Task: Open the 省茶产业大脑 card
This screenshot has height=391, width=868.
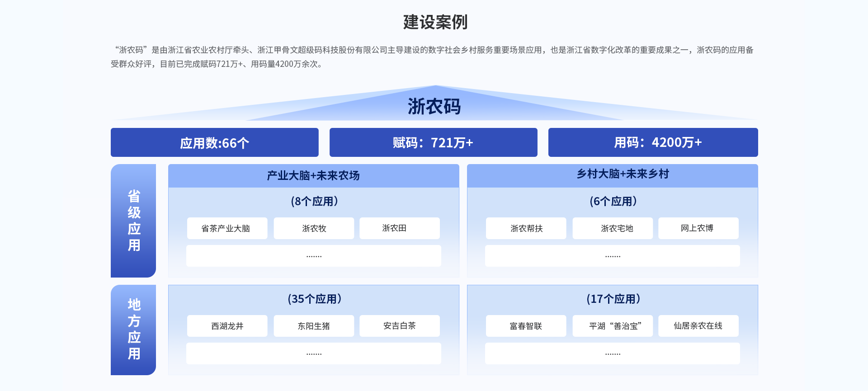Action: [x=227, y=228]
